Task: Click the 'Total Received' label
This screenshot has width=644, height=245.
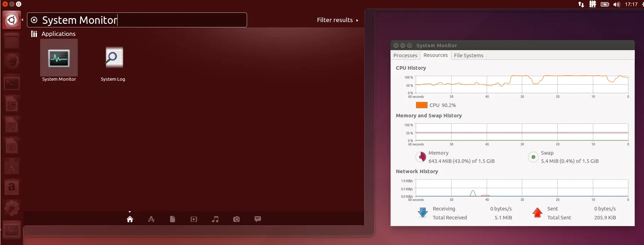Action: (450, 218)
